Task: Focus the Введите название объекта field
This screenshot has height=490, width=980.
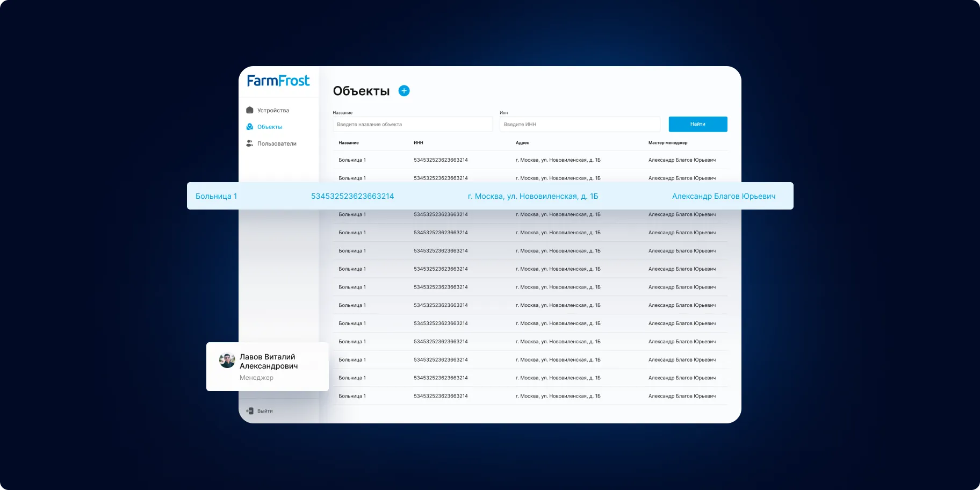Action: [413, 124]
